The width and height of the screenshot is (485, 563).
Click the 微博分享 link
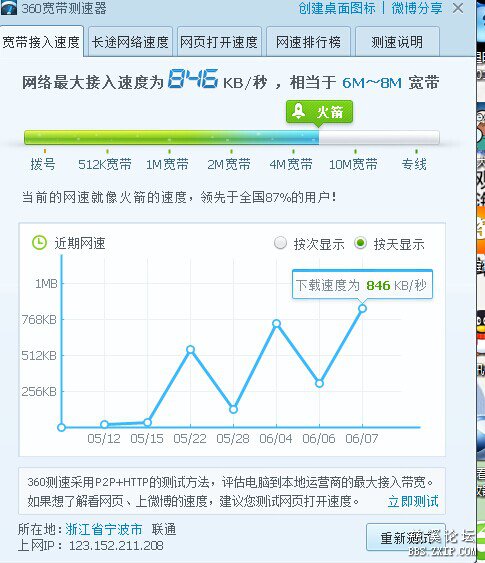[x=417, y=8]
